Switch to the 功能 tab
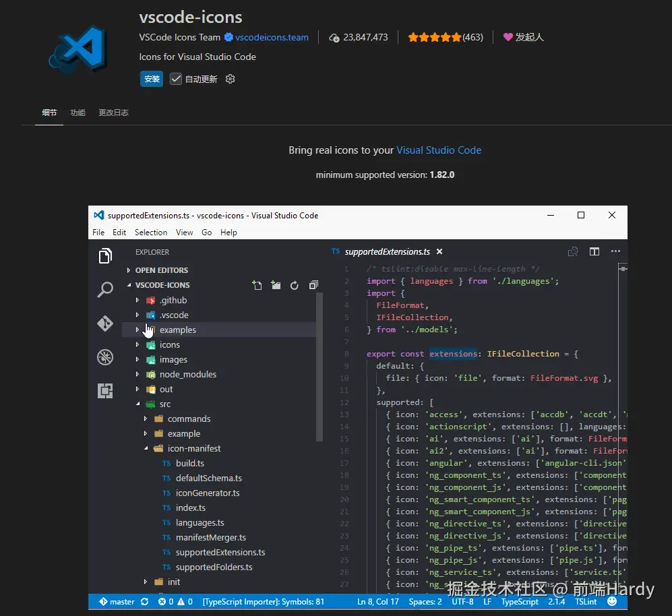The height and width of the screenshot is (616, 672). (78, 113)
